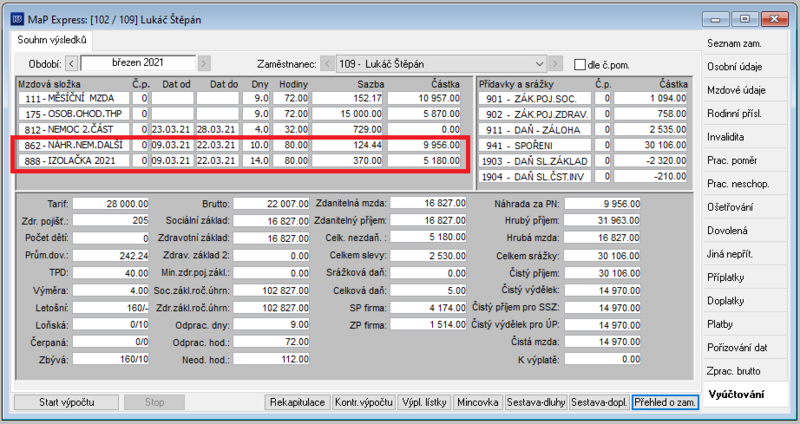Viewport: 800px width, 424px height.
Task: Select row 175 - OSOB.OHOD.THP
Action: pos(239,114)
